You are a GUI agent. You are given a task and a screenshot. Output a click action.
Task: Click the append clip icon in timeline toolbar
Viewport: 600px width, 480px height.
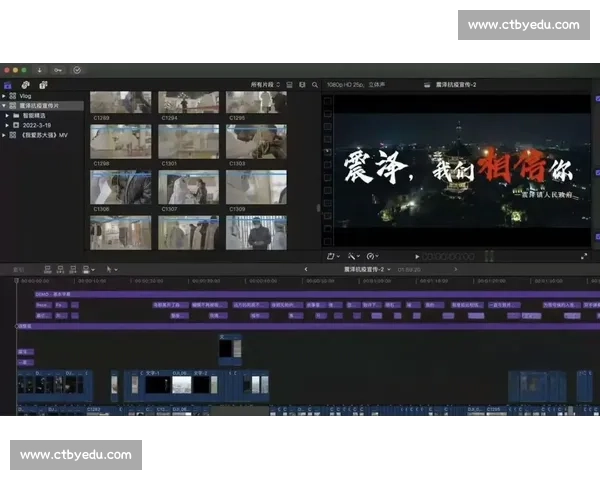click(73, 269)
